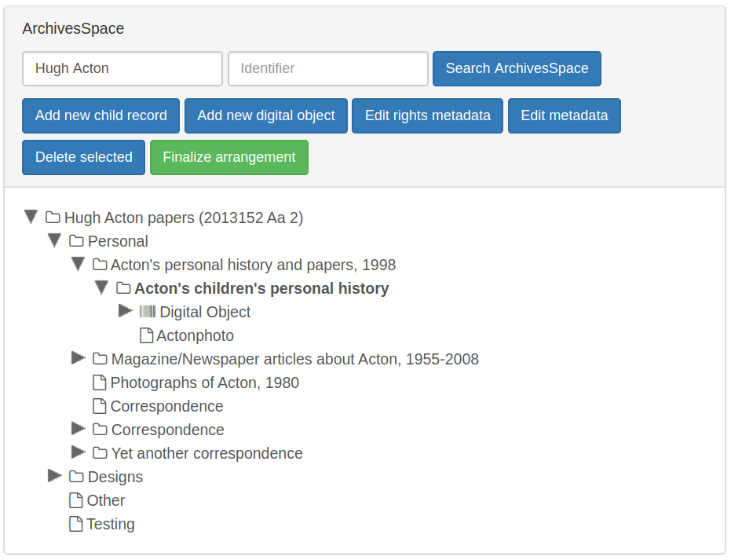The height and width of the screenshot is (560, 731).
Task: Expand the Designs folder
Action: [54, 475]
